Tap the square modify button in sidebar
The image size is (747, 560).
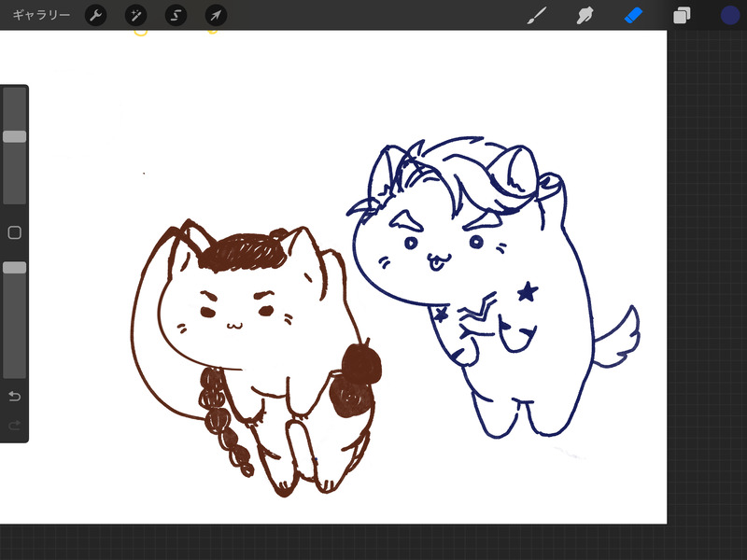pyautogui.click(x=15, y=232)
